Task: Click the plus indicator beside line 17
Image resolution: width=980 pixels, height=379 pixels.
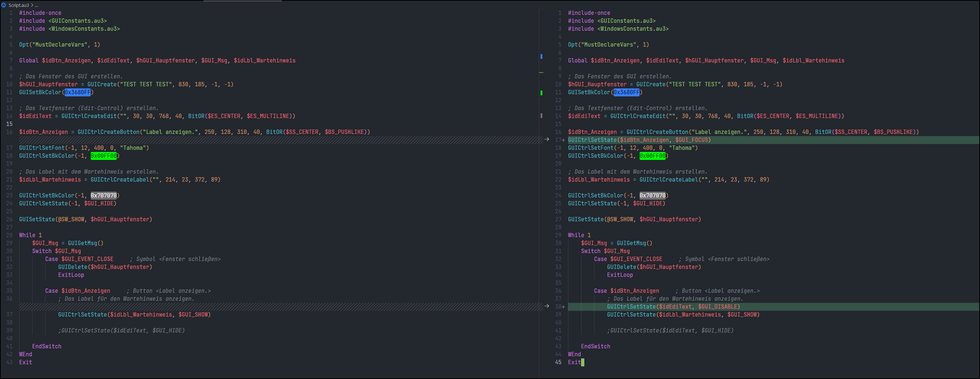Action: (x=563, y=140)
